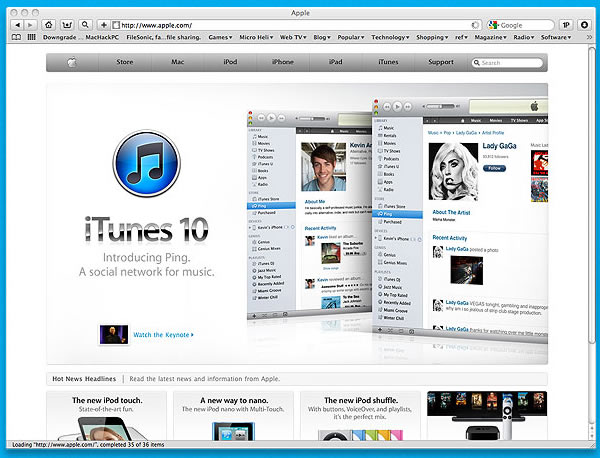Go to the iPad tab

pos(336,62)
